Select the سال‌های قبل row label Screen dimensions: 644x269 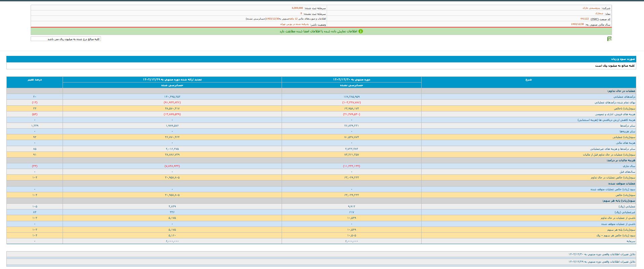628,172
